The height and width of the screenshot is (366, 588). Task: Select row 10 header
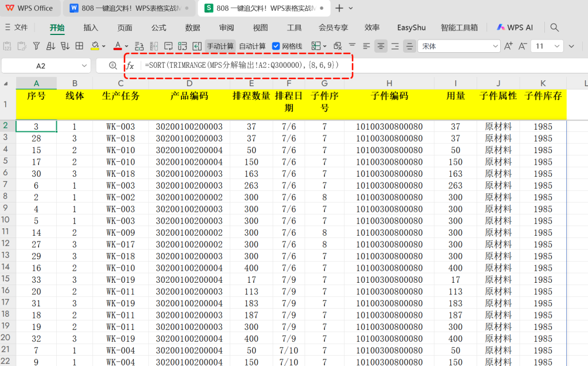[6, 221]
